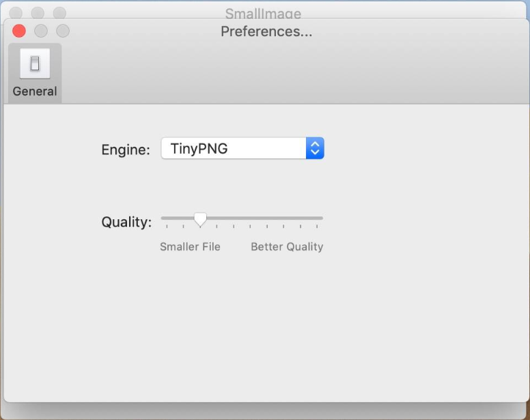Click the greyed zoom button of Preferences
This screenshot has width=530, height=420.
[63, 31]
